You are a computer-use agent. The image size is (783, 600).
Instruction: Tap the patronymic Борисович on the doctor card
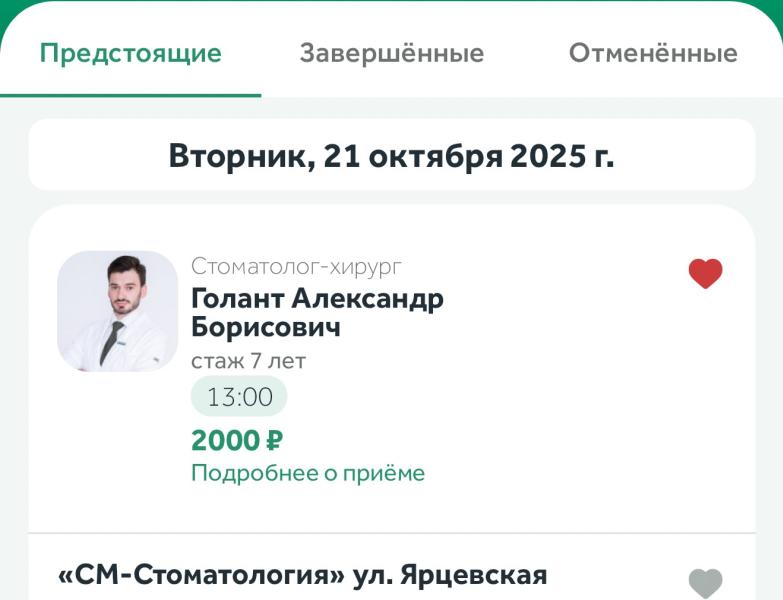266,327
